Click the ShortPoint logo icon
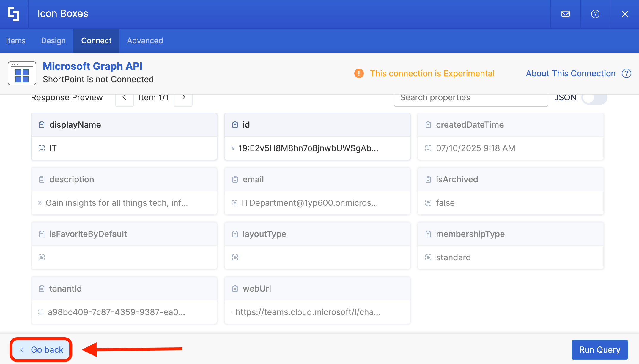The width and height of the screenshot is (639, 364). coord(14,14)
